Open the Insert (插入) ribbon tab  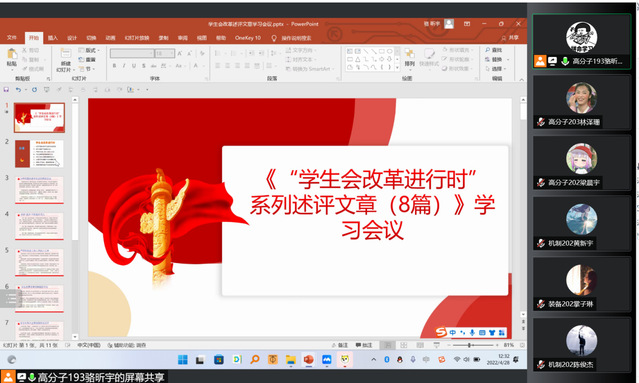tap(53, 38)
